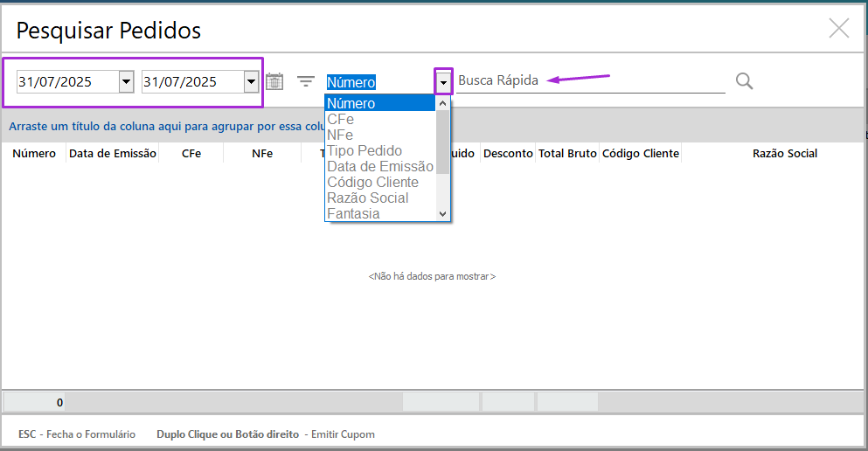Image resolution: width=868 pixels, height=451 pixels.
Task: Choose Código Cliente list option
Action: pyautogui.click(x=372, y=182)
